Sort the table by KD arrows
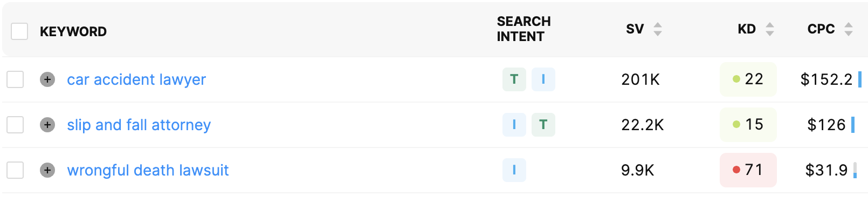 click(x=770, y=29)
